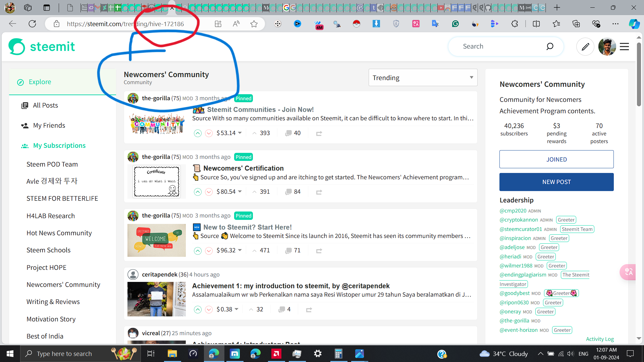Open Edge split screen icon
The width and height of the screenshot is (644, 362).
(x=536, y=24)
